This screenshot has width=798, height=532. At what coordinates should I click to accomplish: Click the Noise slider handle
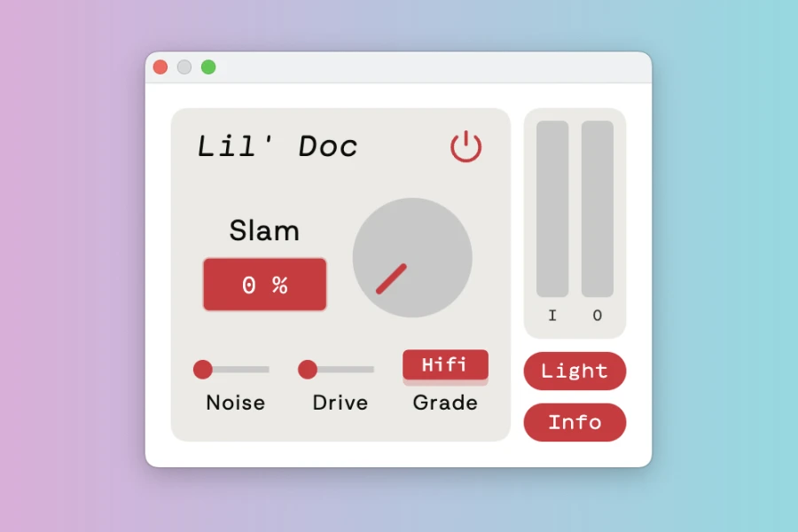[202, 369]
